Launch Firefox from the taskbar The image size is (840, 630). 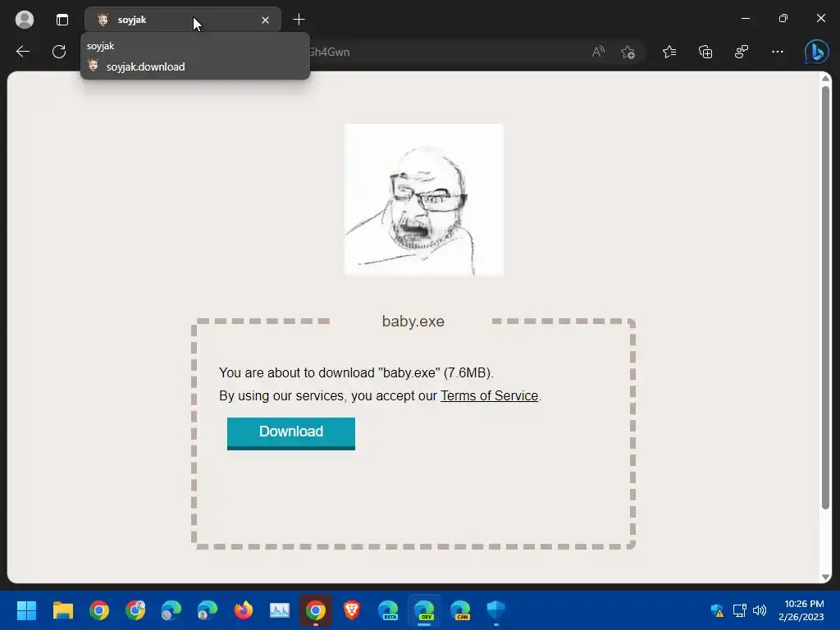click(243, 610)
